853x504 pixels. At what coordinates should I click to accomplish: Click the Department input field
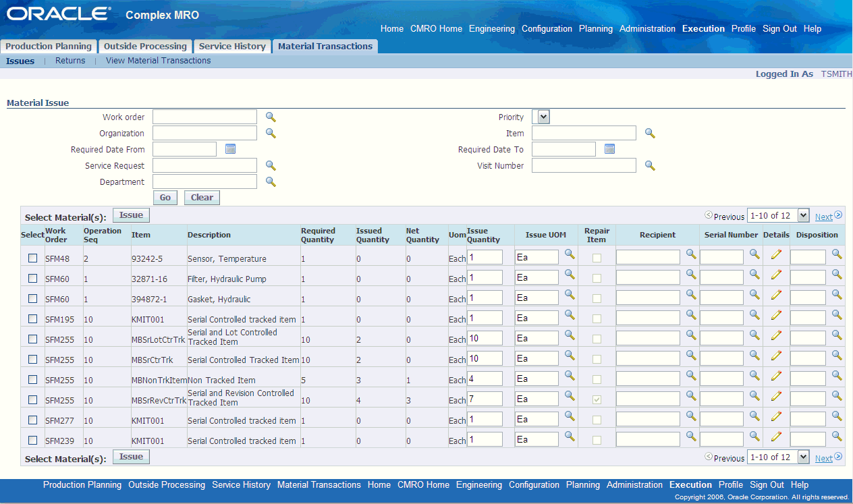coord(204,181)
